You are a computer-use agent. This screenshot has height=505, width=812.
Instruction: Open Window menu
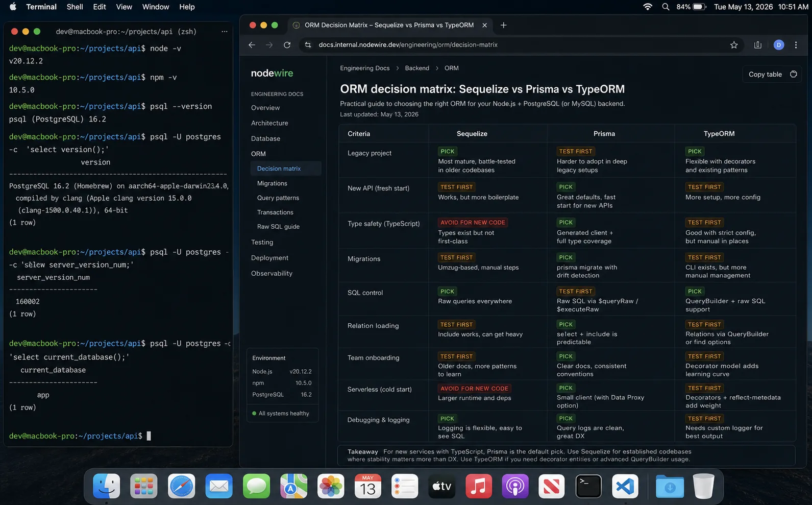[156, 7]
